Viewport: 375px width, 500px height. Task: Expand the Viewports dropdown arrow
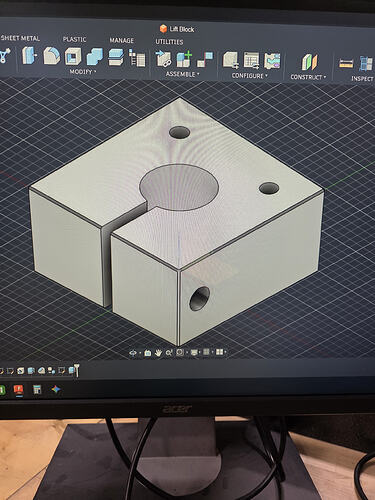click(225, 352)
